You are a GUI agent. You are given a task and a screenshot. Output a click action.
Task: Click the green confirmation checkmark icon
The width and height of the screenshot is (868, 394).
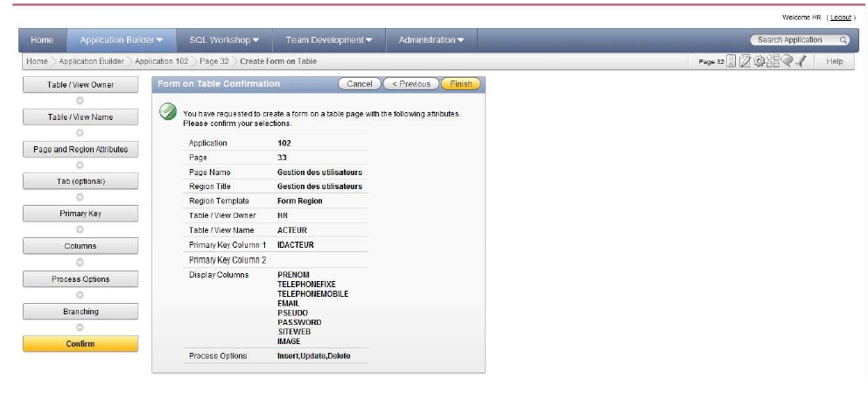168,112
